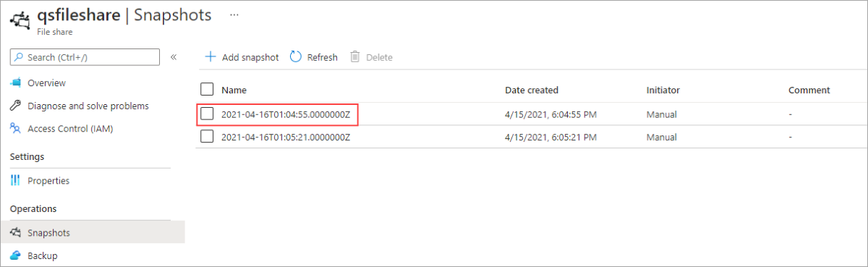
Task: Check the box for snapshot 2021-04-16T01:05:21
Action: point(207,137)
